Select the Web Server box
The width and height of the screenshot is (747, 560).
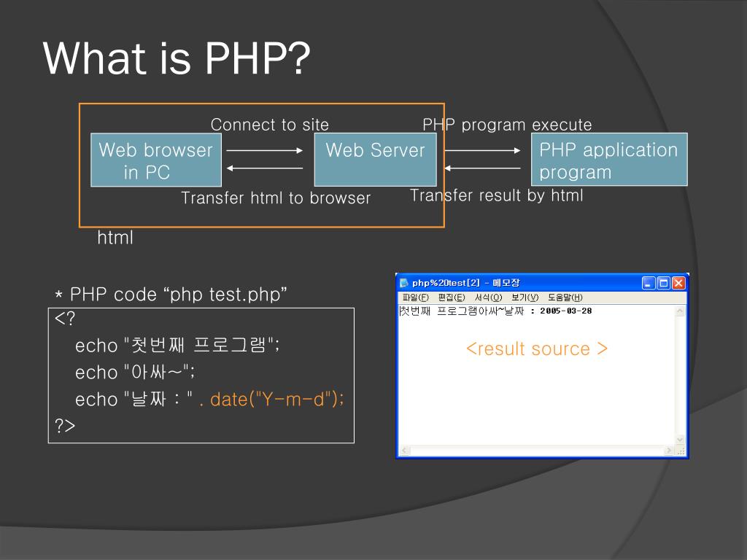pyautogui.click(x=376, y=160)
